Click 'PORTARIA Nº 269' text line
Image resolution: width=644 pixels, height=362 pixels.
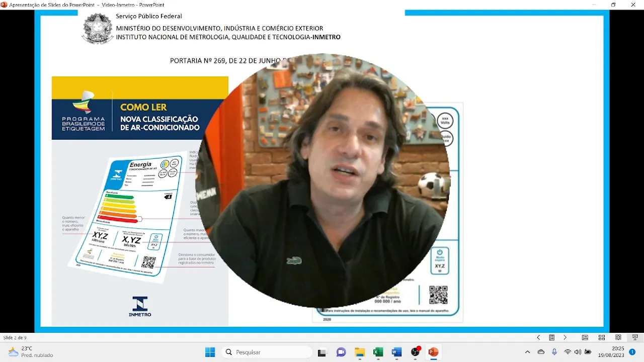click(x=230, y=60)
